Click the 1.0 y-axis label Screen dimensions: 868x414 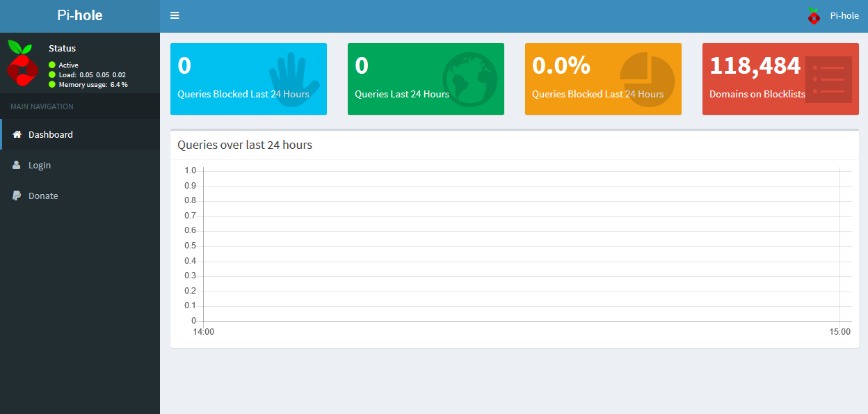tap(190, 170)
